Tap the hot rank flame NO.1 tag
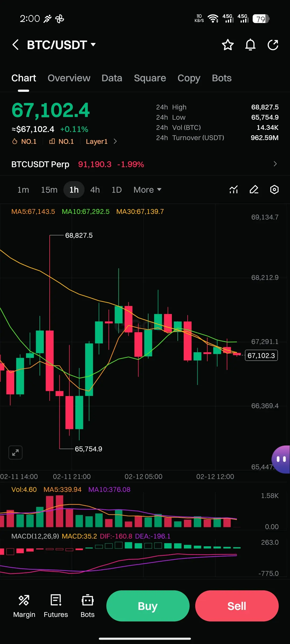The width and height of the screenshot is (290, 644). tap(24, 141)
